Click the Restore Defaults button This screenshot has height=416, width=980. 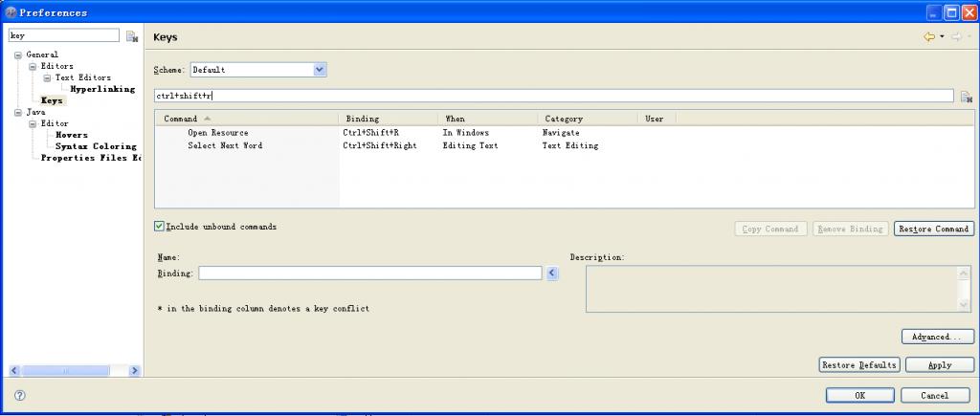coord(859,364)
